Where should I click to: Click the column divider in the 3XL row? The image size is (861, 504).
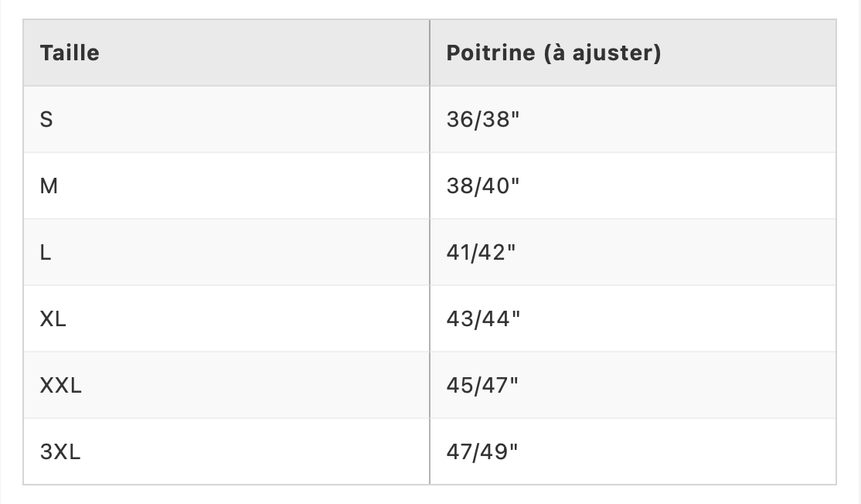pos(430,452)
